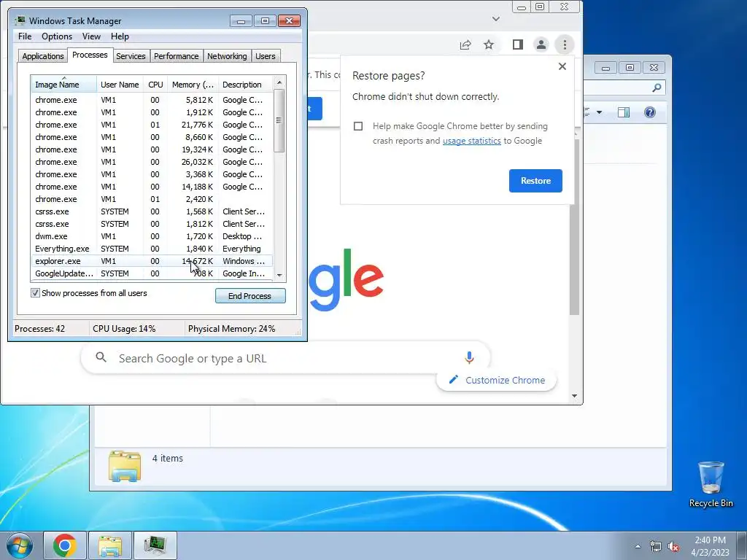The width and height of the screenshot is (747, 560).
Task: Click the End Process button
Action: pos(250,296)
